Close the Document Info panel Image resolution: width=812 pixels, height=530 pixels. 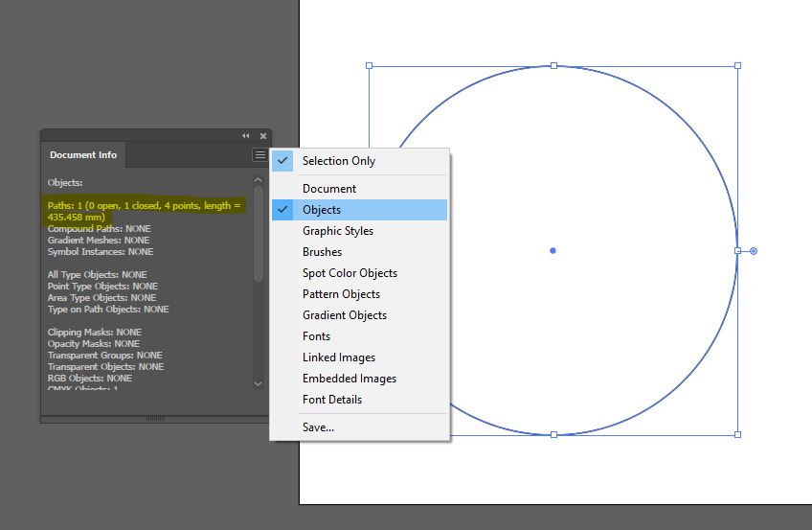tap(262, 136)
